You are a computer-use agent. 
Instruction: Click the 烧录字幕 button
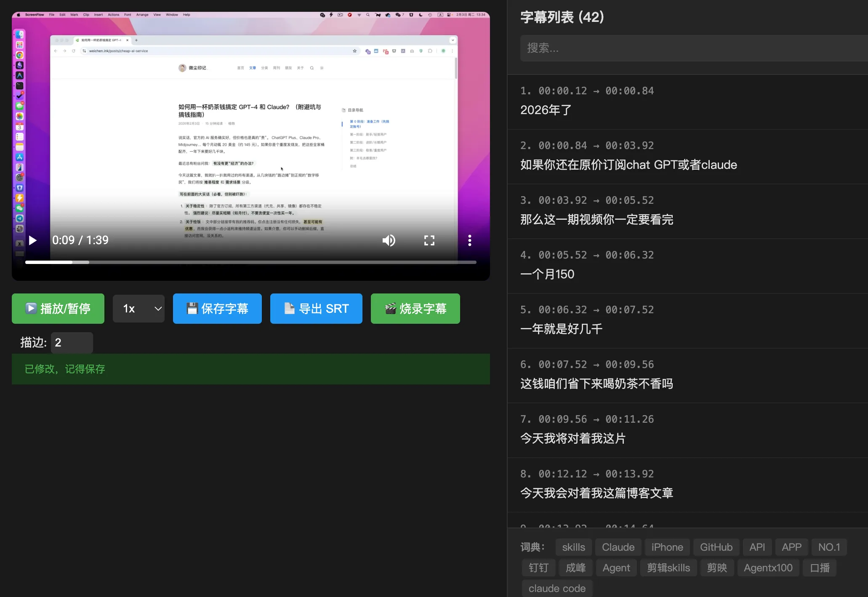pos(415,309)
